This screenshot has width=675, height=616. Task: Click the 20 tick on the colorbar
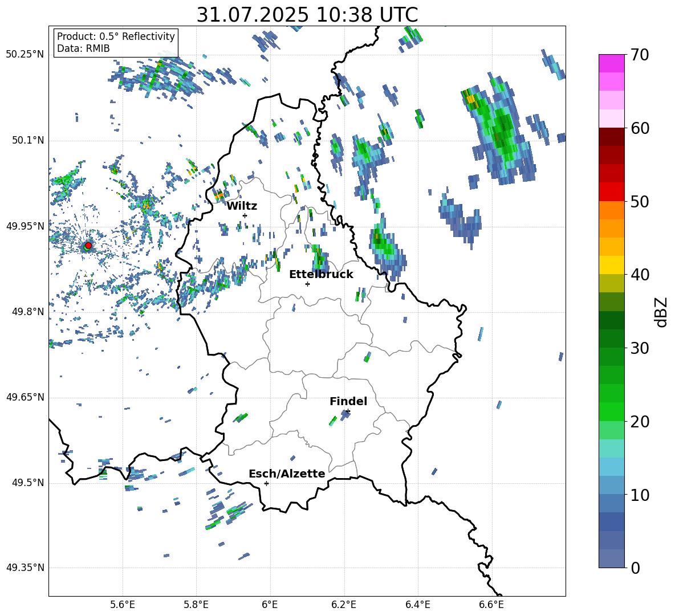pyautogui.click(x=640, y=422)
